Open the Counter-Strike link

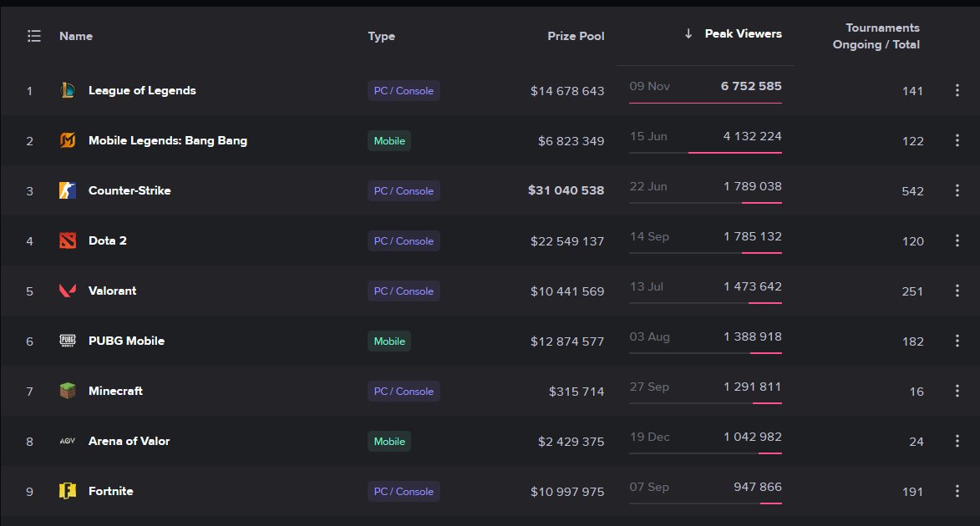click(129, 190)
